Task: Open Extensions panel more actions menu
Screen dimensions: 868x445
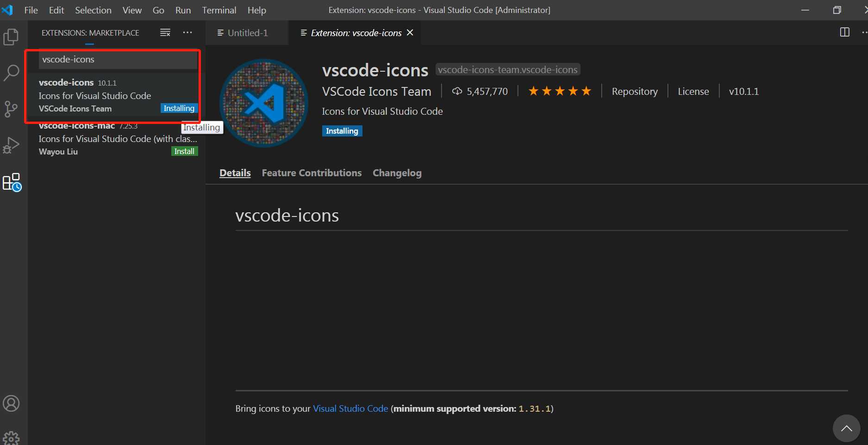Action: tap(187, 32)
